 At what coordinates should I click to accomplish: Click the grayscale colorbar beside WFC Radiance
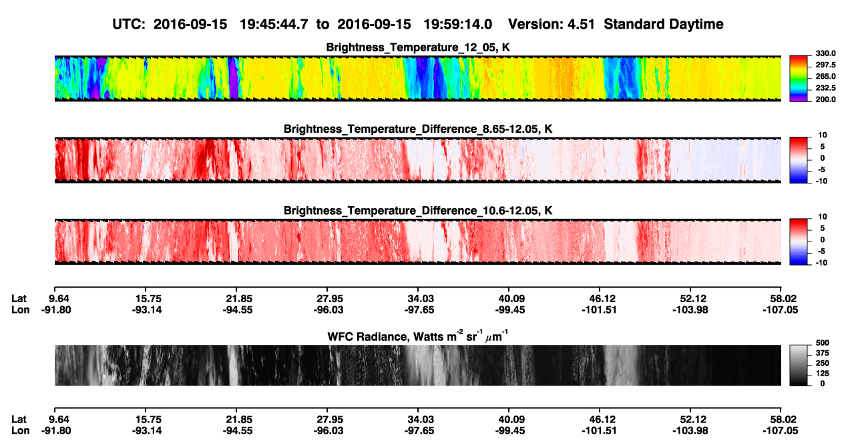pyautogui.click(x=798, y=365)
